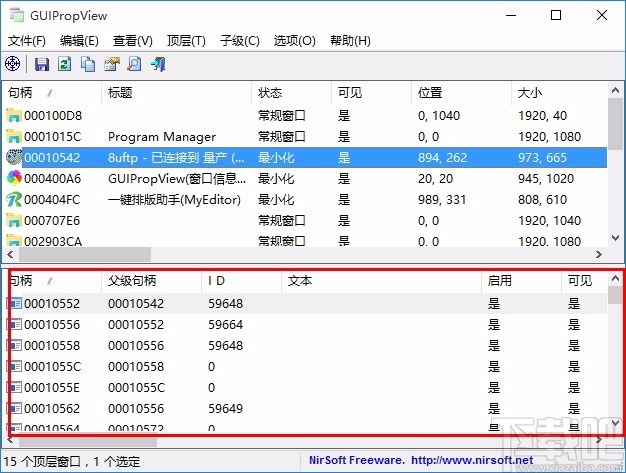The height and width of the screenshot is (473, 626).
Task: Select the 8uftp - 已连接到 量产 row title
Action: (176, 158)
